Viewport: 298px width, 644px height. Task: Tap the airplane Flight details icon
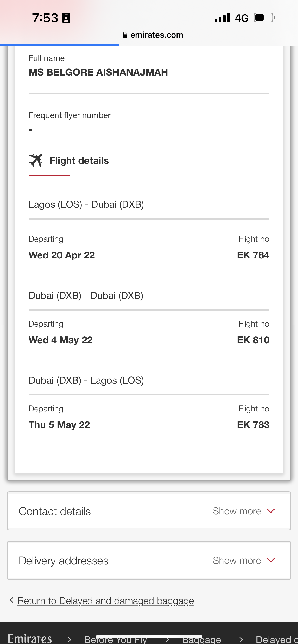(35, 160)
